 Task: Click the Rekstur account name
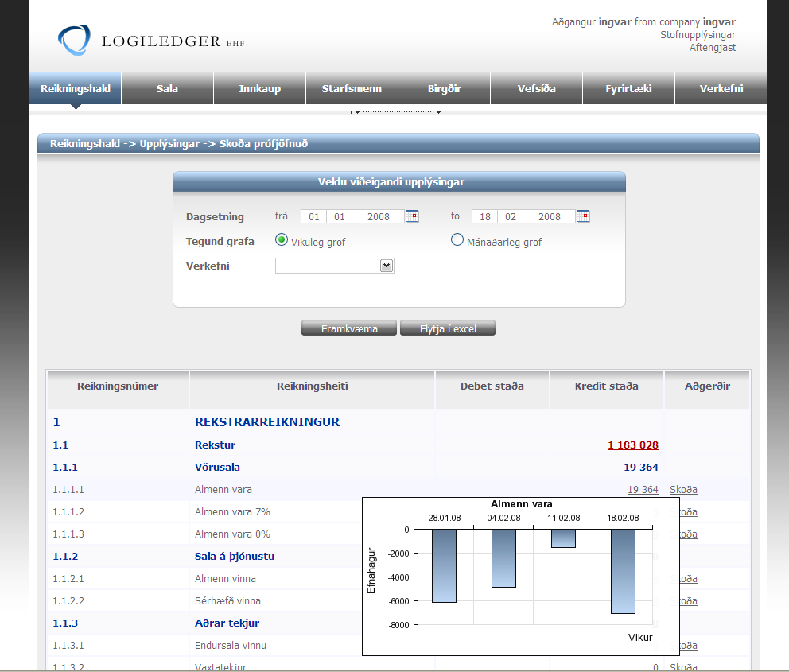(x=216, y=445)
